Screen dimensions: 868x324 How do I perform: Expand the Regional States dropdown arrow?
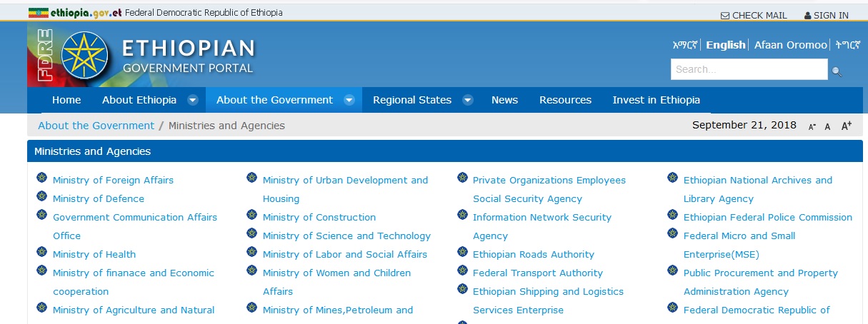point(468,100)
